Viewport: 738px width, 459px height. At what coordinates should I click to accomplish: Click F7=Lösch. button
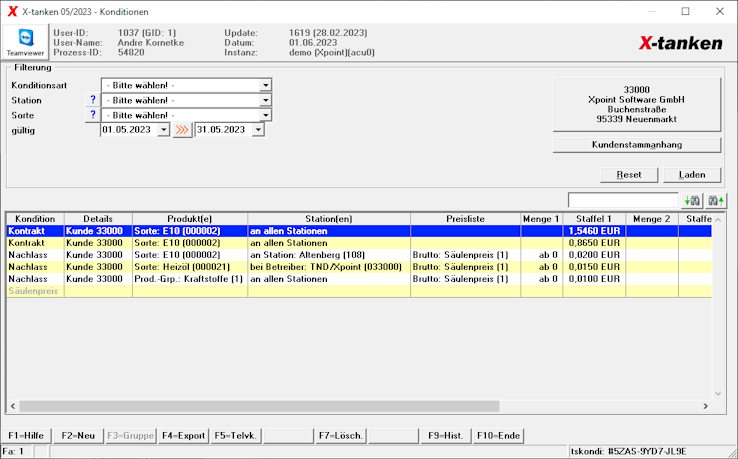pyautogui.click(x=341, y=436)
